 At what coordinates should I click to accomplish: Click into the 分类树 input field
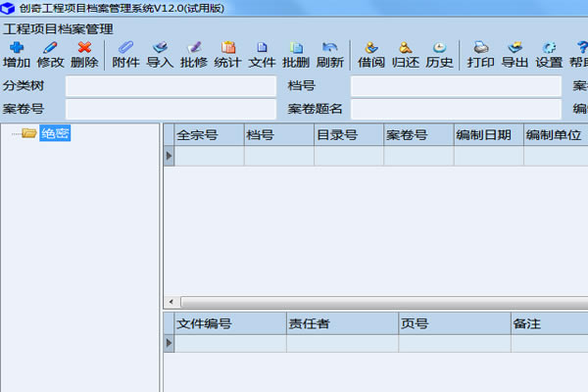171,86
